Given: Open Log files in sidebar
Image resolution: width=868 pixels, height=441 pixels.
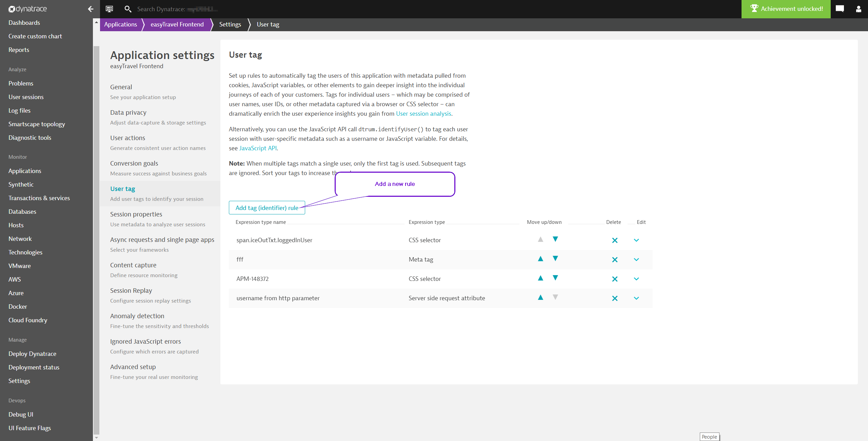Looking at the screenshot, I should [x=19, y=111].
